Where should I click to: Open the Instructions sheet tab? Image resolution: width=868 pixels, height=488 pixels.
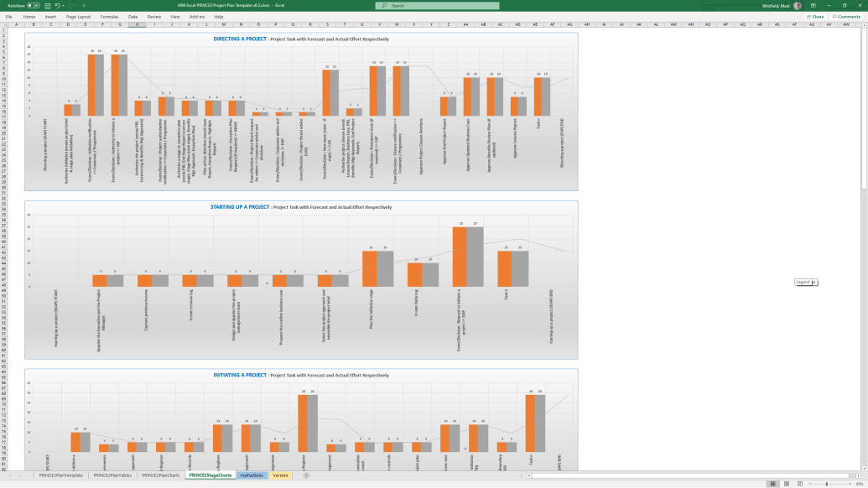click(251, 475)
